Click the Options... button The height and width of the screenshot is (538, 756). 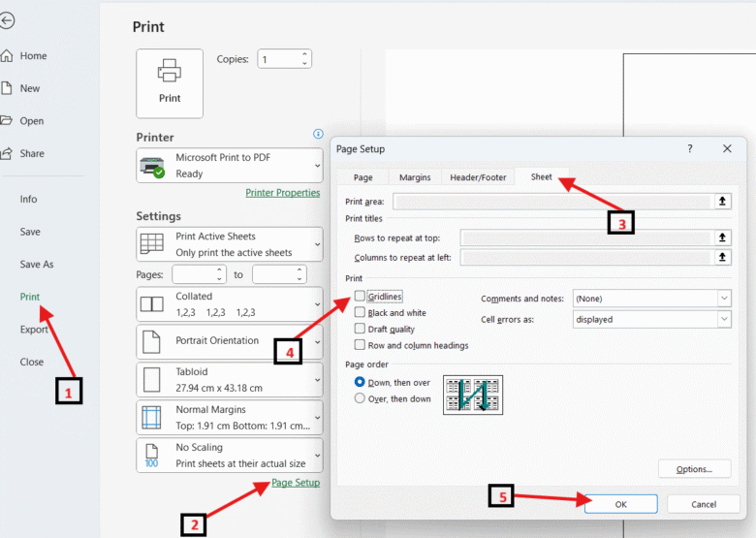pos(694,469)
